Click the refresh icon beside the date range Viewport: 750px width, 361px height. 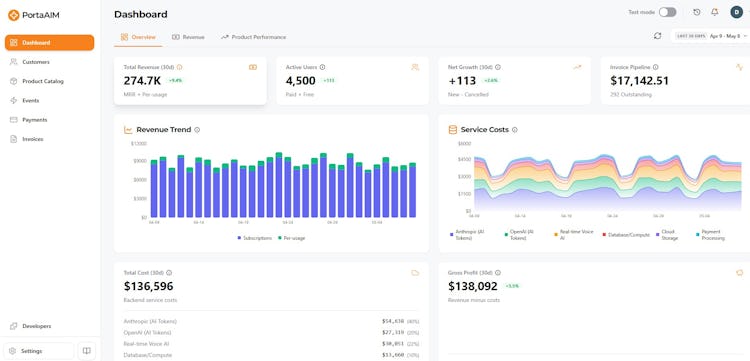point(657,36)
